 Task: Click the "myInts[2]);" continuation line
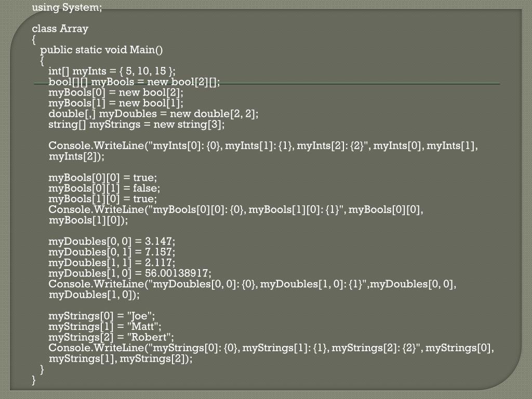76,156
